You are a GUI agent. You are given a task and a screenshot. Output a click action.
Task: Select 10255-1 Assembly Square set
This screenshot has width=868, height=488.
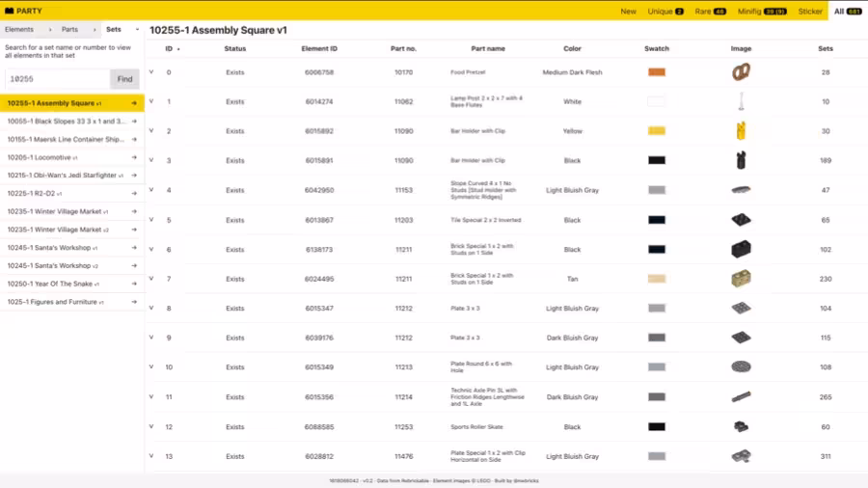tap(72, 103)
